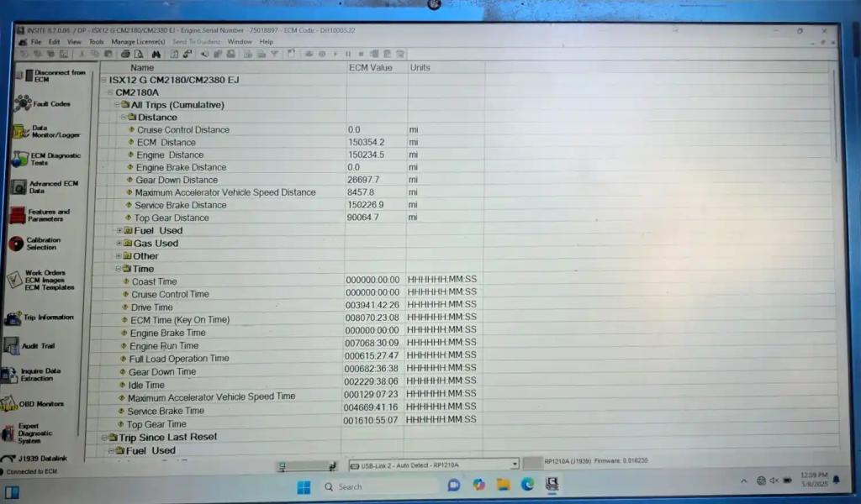Expand the Fuel Used folder
This screenshot has width=861, height=504.
(x=119, y=230)
